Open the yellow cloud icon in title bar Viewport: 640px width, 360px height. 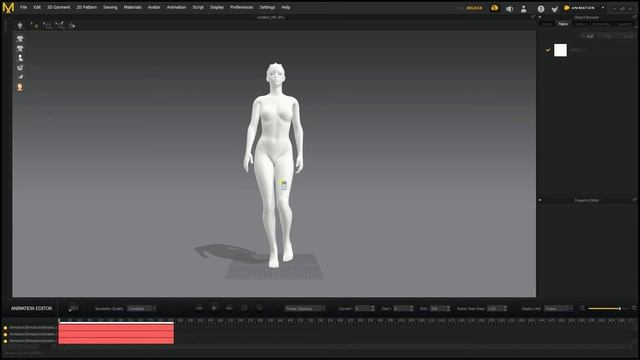coord(495,8)
